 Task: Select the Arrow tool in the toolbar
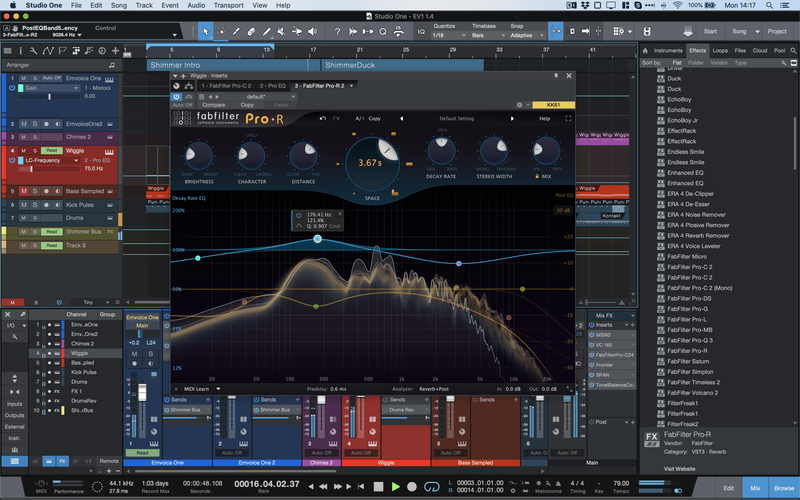pos(205,32)
